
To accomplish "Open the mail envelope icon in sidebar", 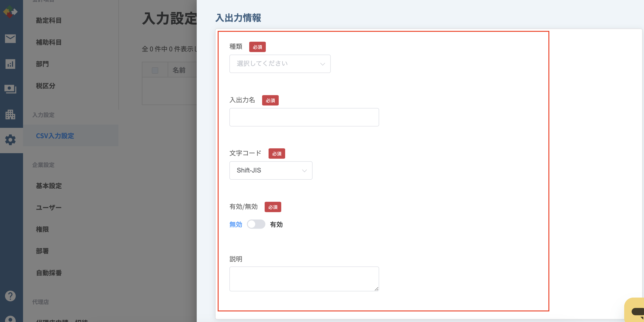I will (10, 38).
